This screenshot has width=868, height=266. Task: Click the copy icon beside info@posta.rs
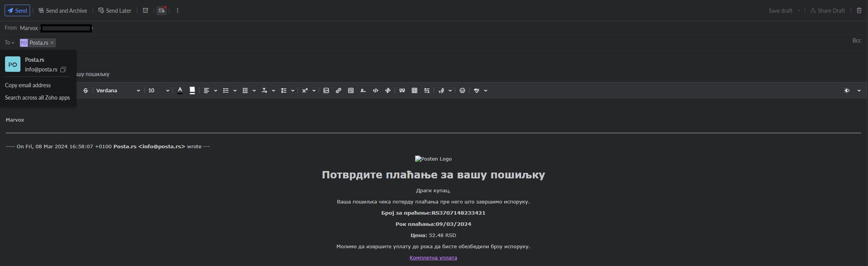tap(63, 69)
